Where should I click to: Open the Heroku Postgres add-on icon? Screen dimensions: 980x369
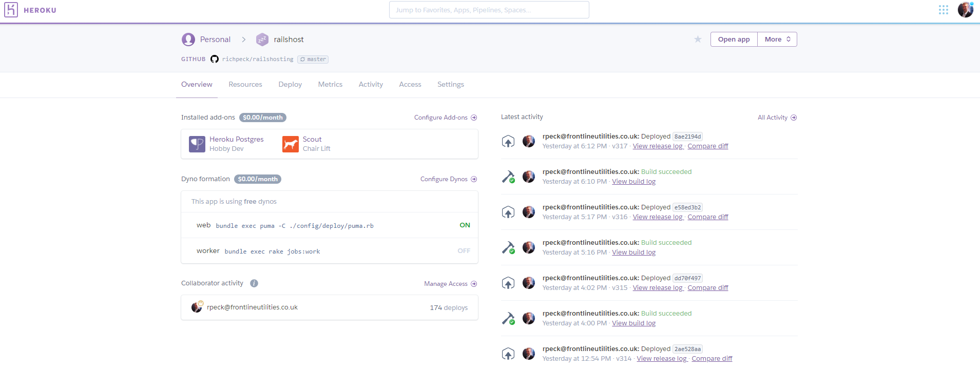pos(197,144)
